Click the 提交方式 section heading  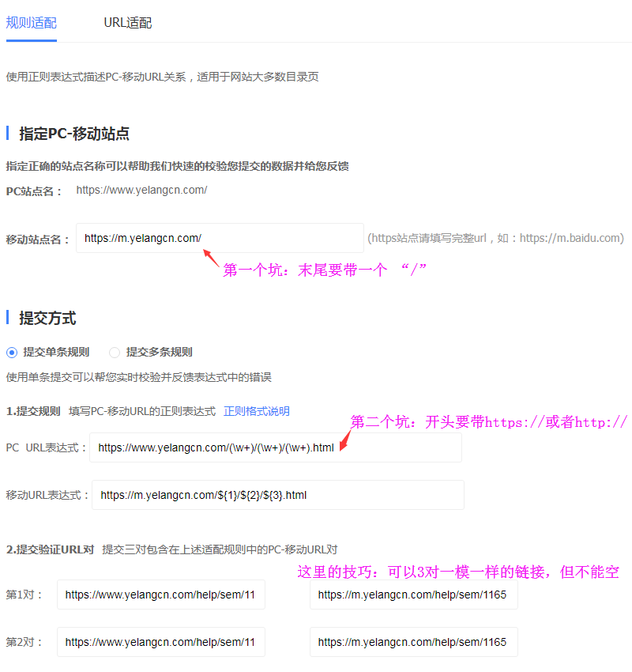47,319
